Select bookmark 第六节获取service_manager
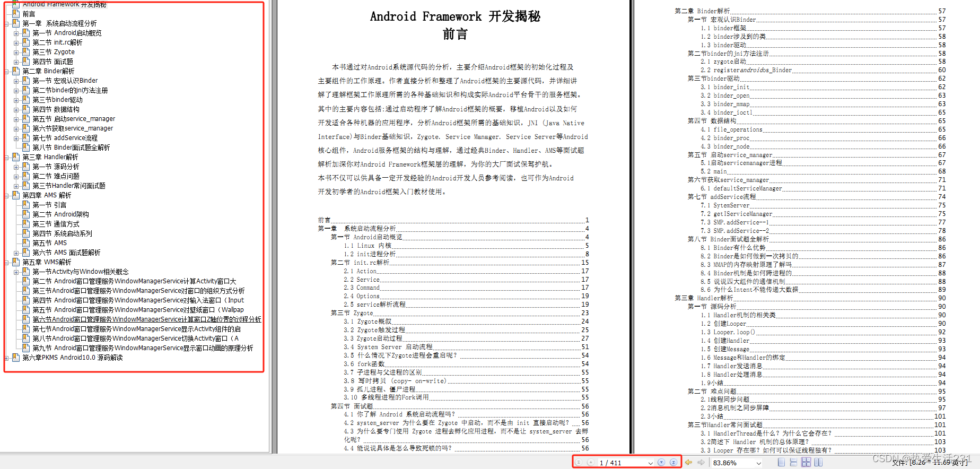 click(x=73, y=128)
